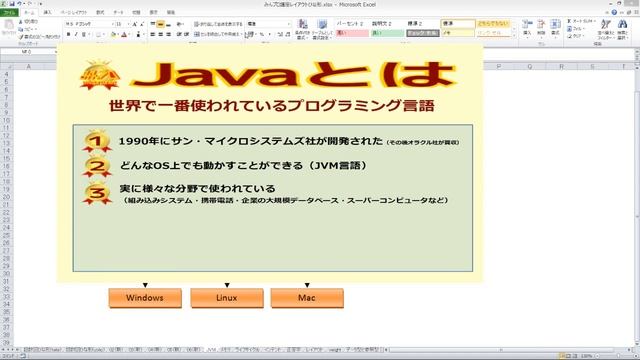Click the orange Windows button

point(145,298)
